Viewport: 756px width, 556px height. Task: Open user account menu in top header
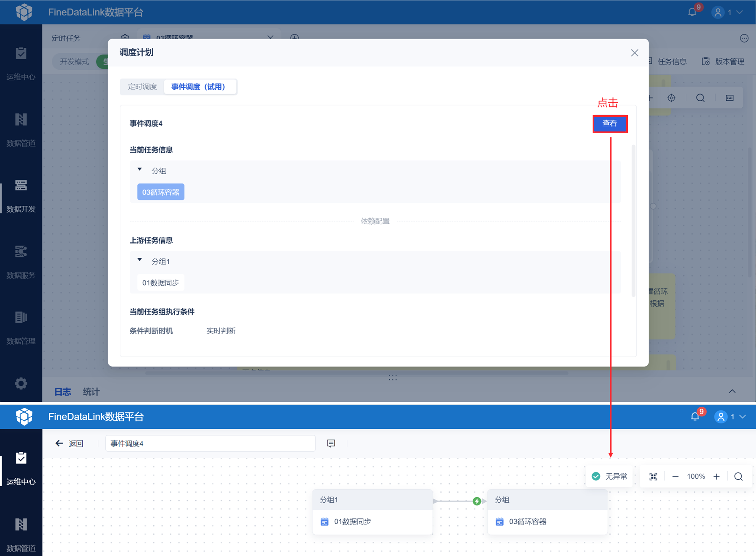coord(728,12)
